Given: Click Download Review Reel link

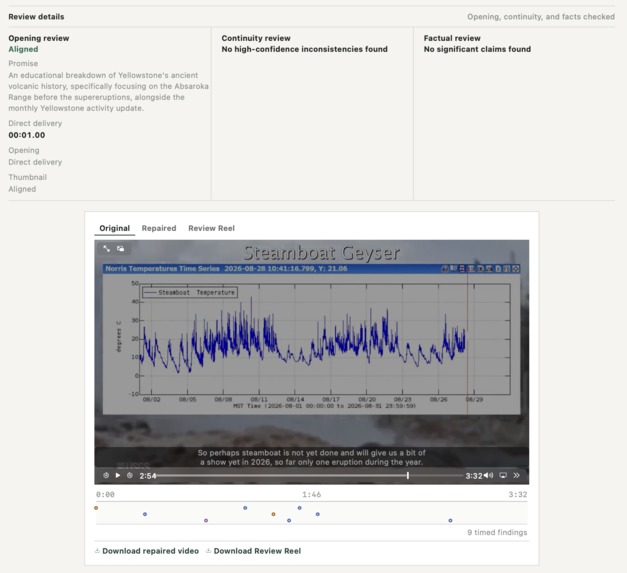Looking at the screenshot, I should click(x=254, y=551).
